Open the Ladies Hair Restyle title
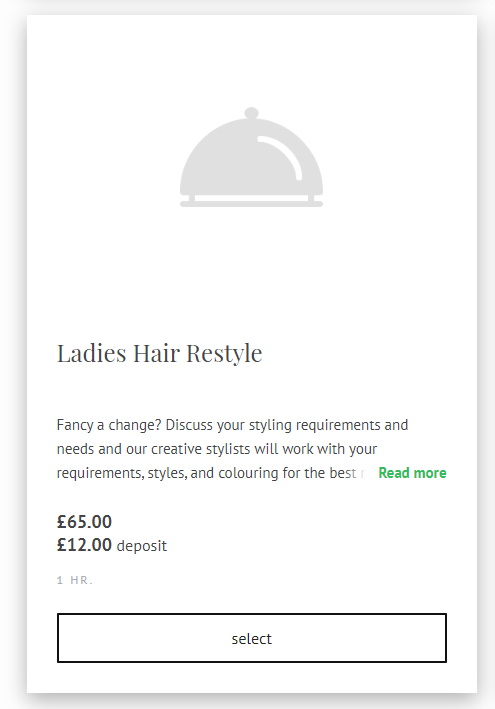Screen dimensions: 495x709 click(x=159, y=354)
